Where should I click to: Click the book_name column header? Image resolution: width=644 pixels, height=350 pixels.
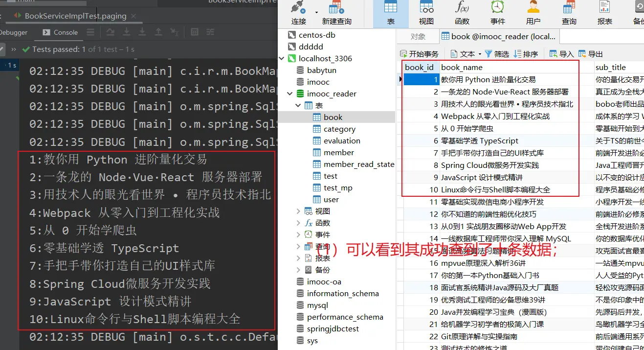(516, 67)
